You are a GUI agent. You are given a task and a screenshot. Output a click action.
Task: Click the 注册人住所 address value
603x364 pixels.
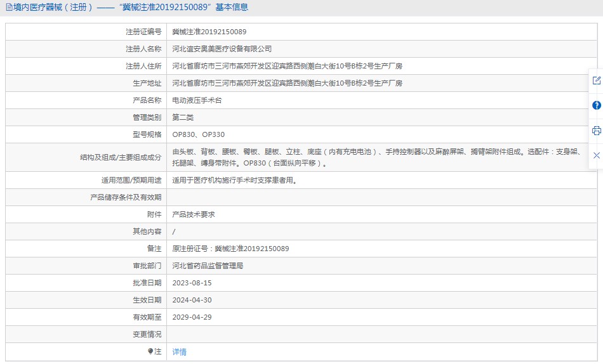pyautogui.click(x=288, y=66)
